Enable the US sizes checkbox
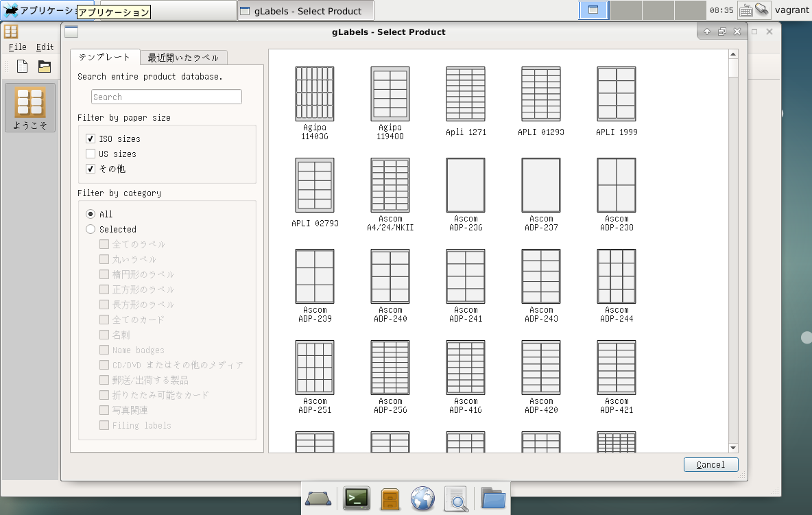 [90, 153]
